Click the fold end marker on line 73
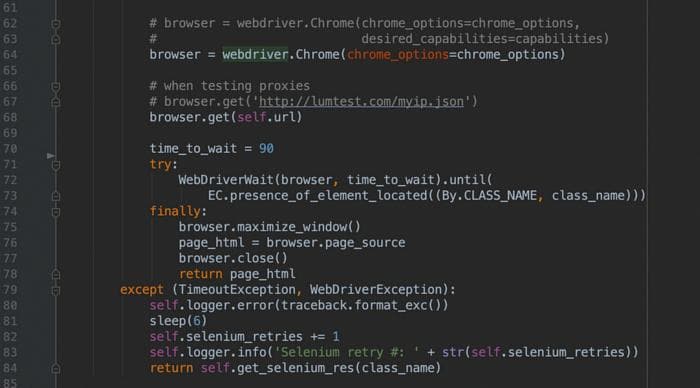Viewport: 700px width, 388px height. coord(56,196)
